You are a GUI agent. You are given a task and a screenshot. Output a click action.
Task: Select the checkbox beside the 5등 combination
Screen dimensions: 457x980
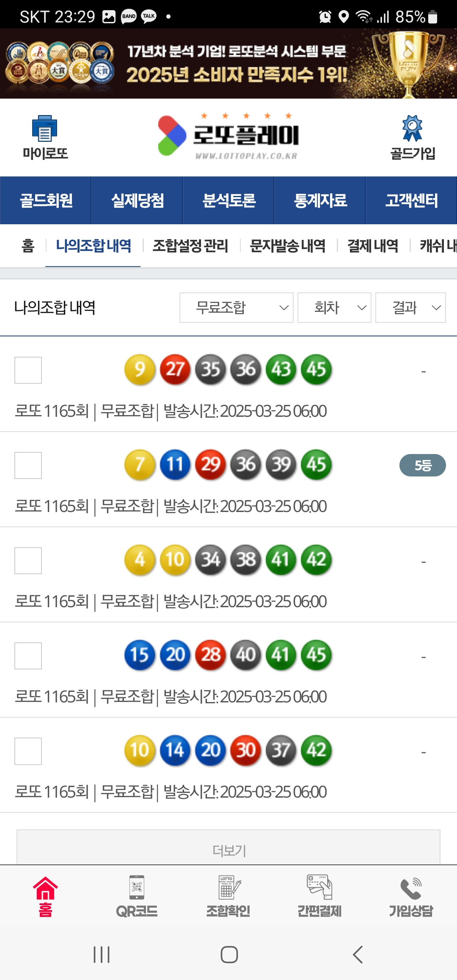28,465
